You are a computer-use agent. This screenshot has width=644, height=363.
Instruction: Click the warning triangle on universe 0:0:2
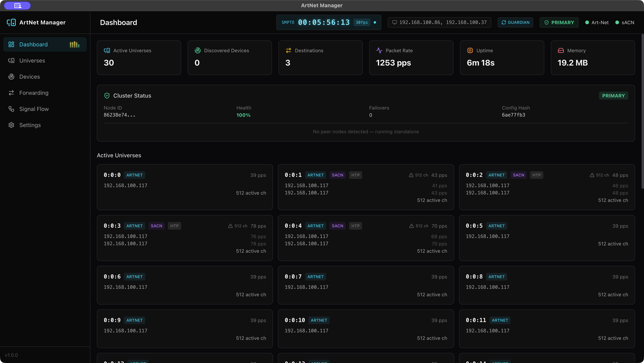pyautogui.click(x=592, y=175)
